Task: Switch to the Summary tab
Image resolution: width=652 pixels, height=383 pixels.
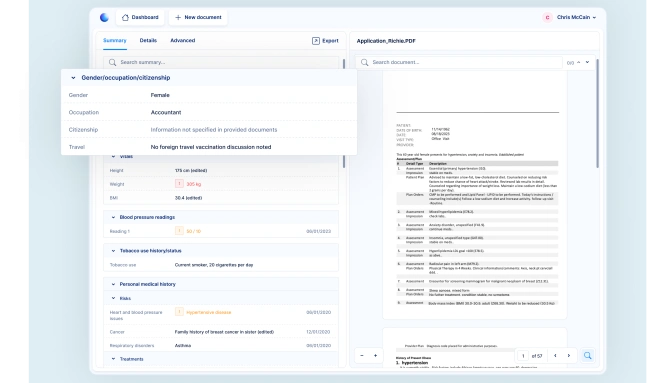Action: (x=115, y=41)
